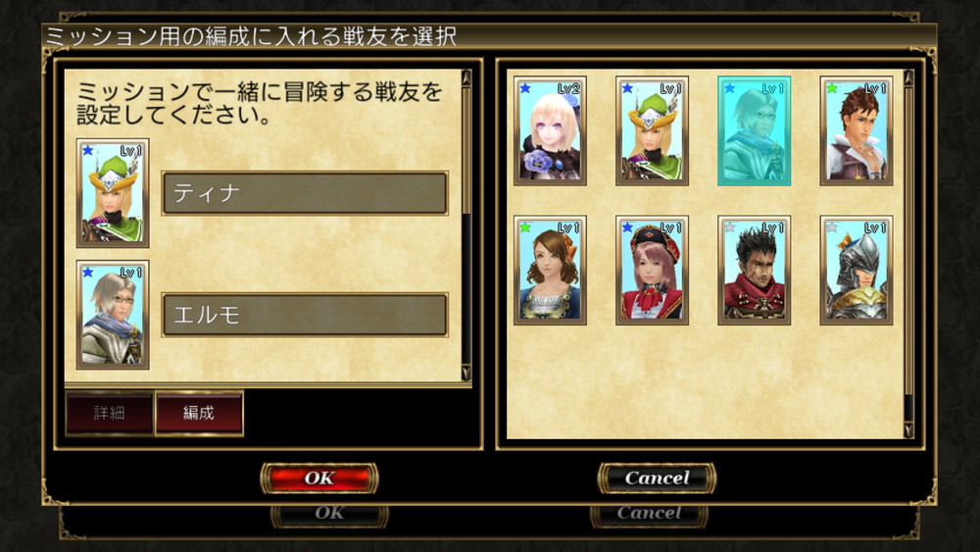
Task: Select the エルモ name bar
Action: tap(305, 315)
